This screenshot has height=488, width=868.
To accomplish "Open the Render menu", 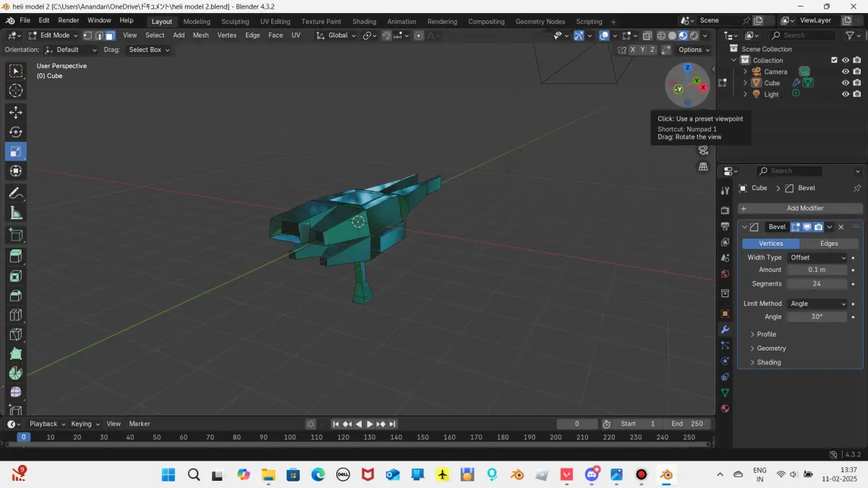I will coord(69,20).
